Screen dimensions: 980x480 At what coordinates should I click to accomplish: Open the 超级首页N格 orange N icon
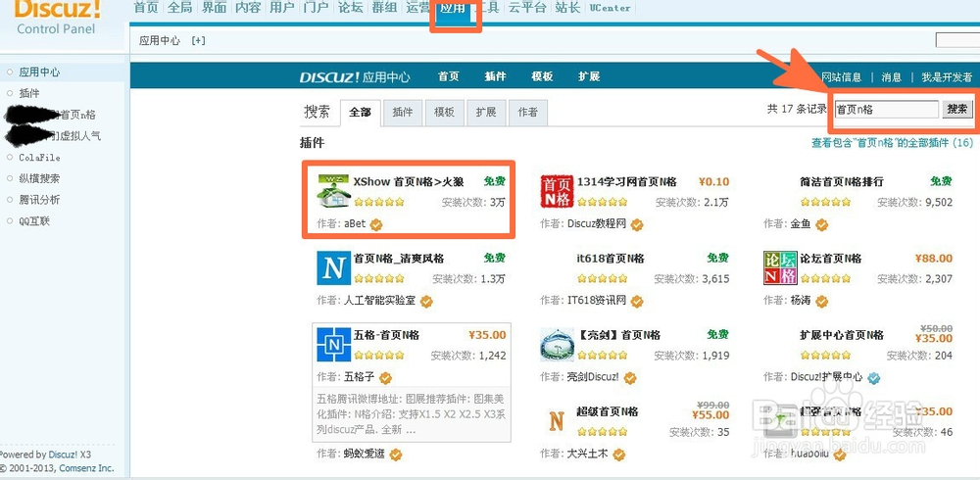click(x=557, y=421)
